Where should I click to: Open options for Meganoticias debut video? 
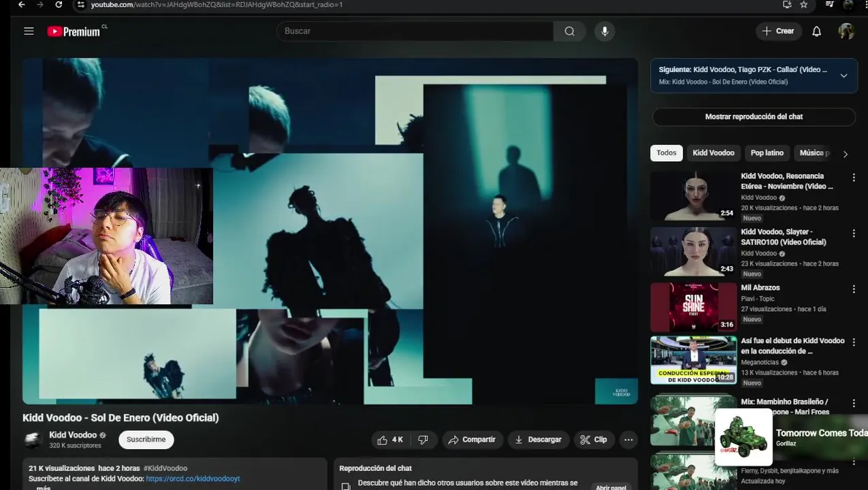(854, 342)
